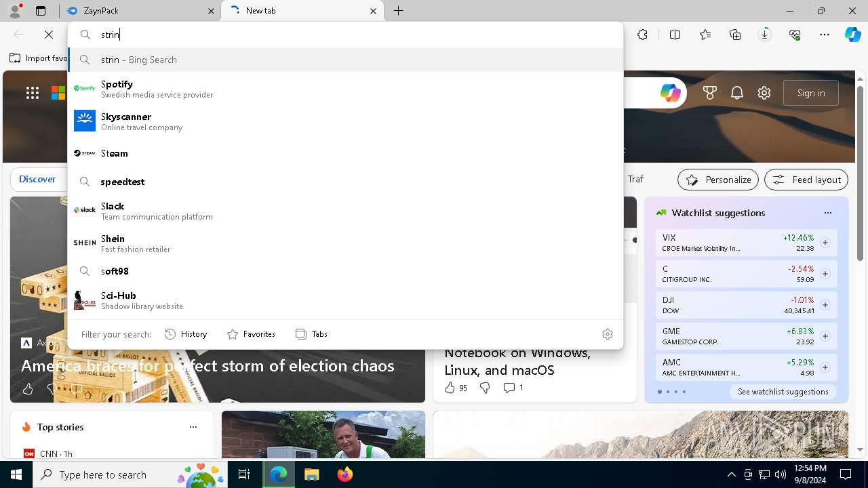This screenshot has height=488, width=868.
Task: Open Firefox from taskbar
Action: (x=344, y=474)
